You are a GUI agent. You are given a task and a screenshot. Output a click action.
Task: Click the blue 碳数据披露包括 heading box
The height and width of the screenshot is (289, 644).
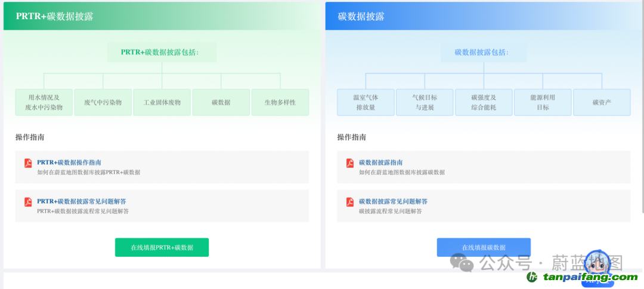pyautogui.click(x=484, y=52)
